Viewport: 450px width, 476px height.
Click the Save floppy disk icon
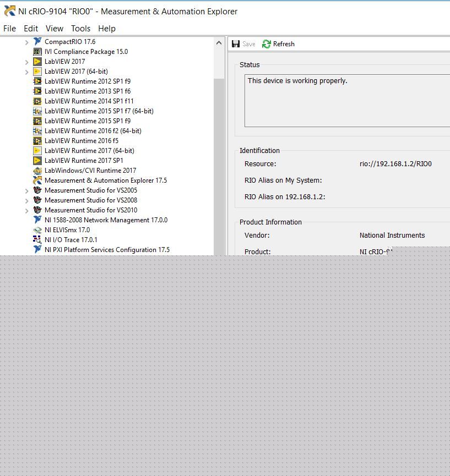tap(236, 43)
